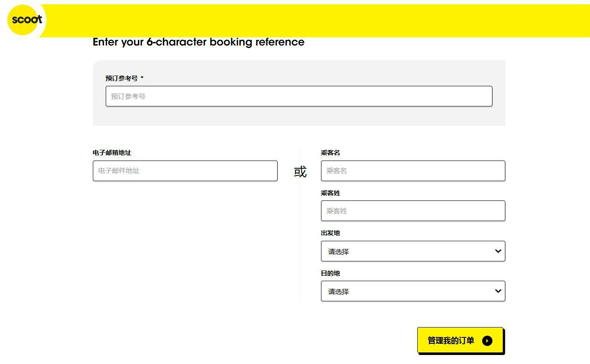This screenshot has height=364, width=590.
Task: Click the 目的地 label
Action: pyautogui.click(x=330, y=273)
